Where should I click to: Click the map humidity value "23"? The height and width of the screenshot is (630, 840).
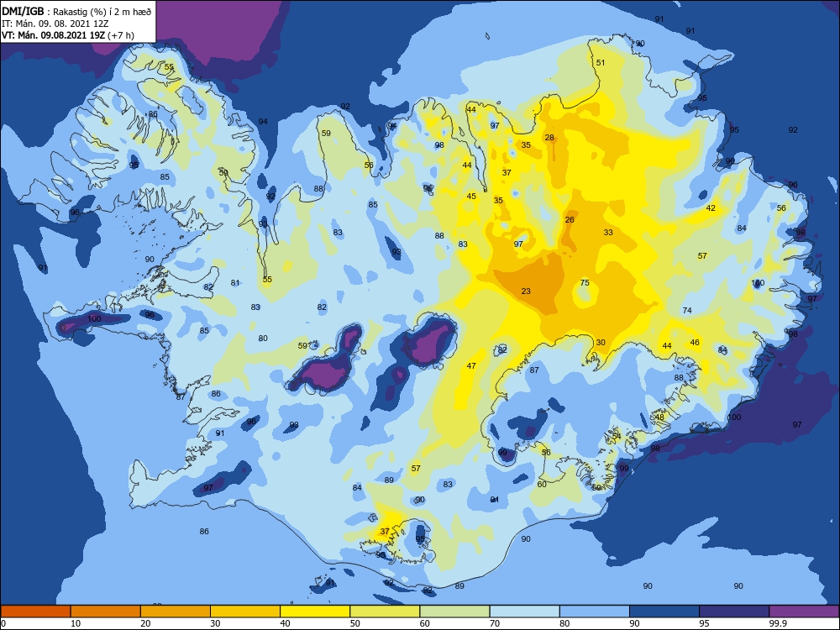526,291
